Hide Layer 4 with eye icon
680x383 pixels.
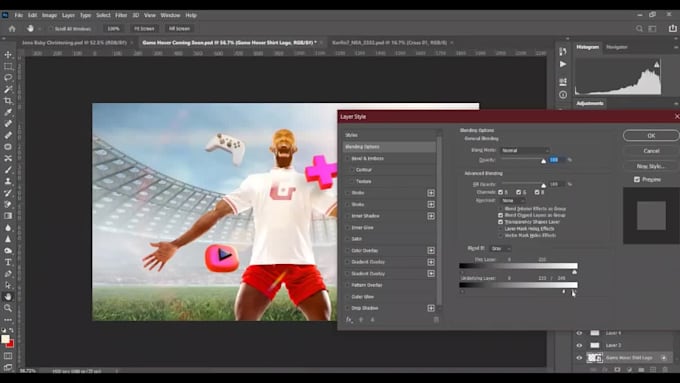tap(579, 333)
